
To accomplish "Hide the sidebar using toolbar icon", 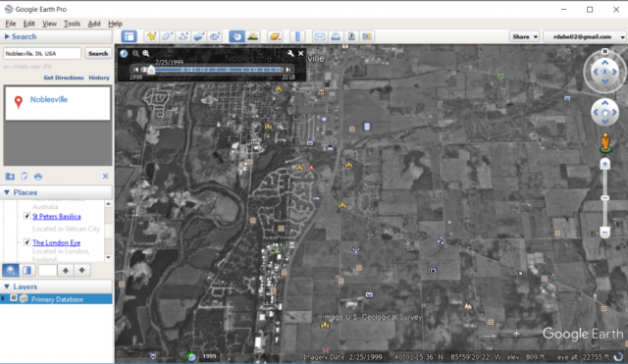I will (x=129, y=36).
